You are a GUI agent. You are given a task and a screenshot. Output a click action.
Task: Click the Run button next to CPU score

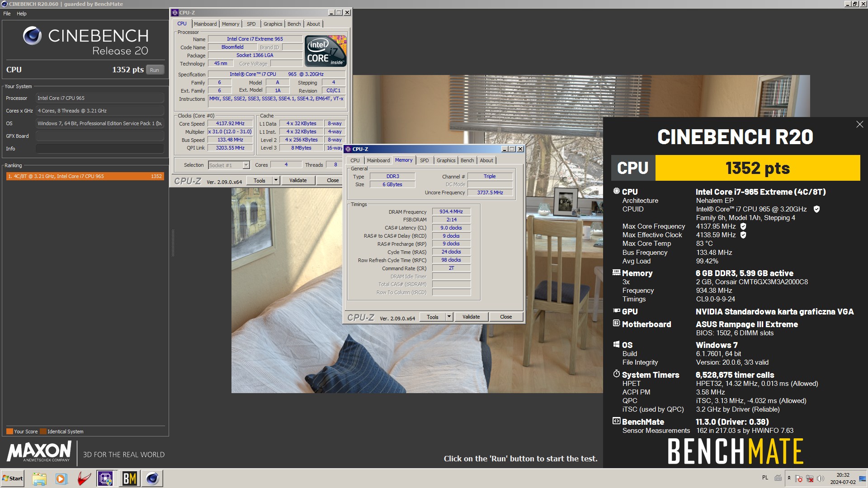155,70
